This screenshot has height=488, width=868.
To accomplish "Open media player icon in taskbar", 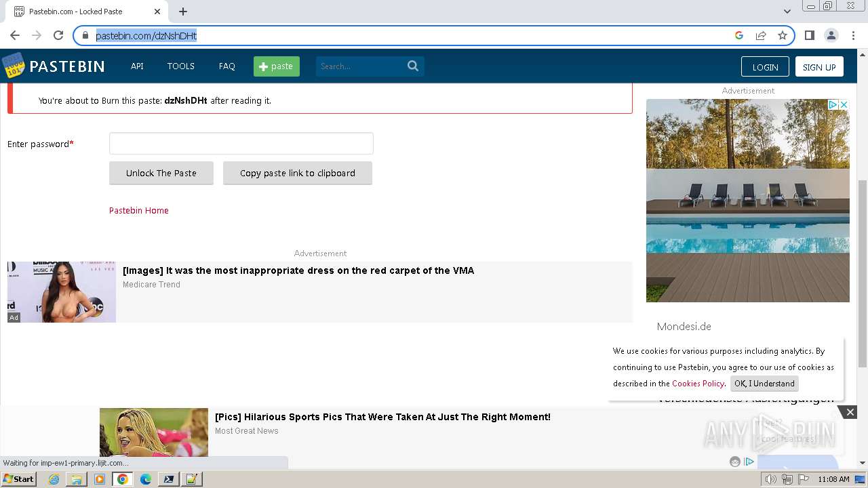I will [100, 479].
